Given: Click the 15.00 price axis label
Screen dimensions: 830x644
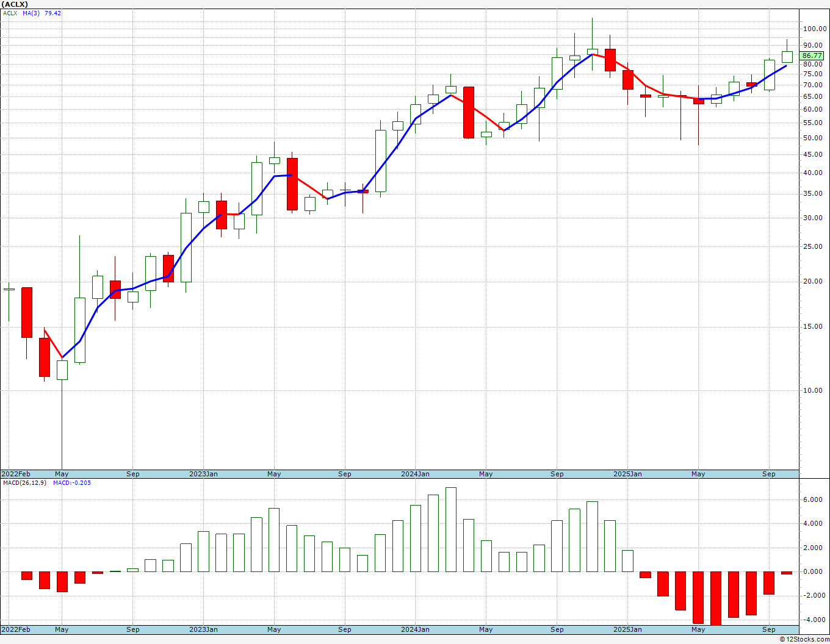Looking at the screenshot, I should 813,326.
